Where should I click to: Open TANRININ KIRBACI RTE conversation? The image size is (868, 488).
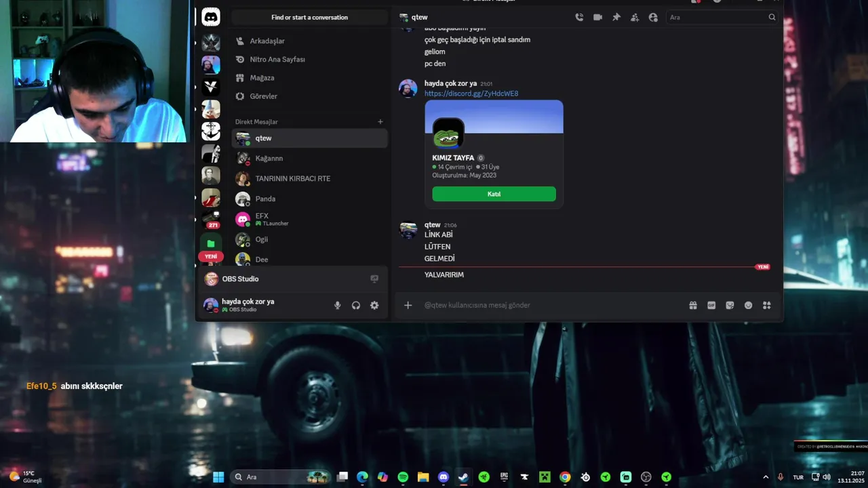pyautogui.click(x=310, y=179)
